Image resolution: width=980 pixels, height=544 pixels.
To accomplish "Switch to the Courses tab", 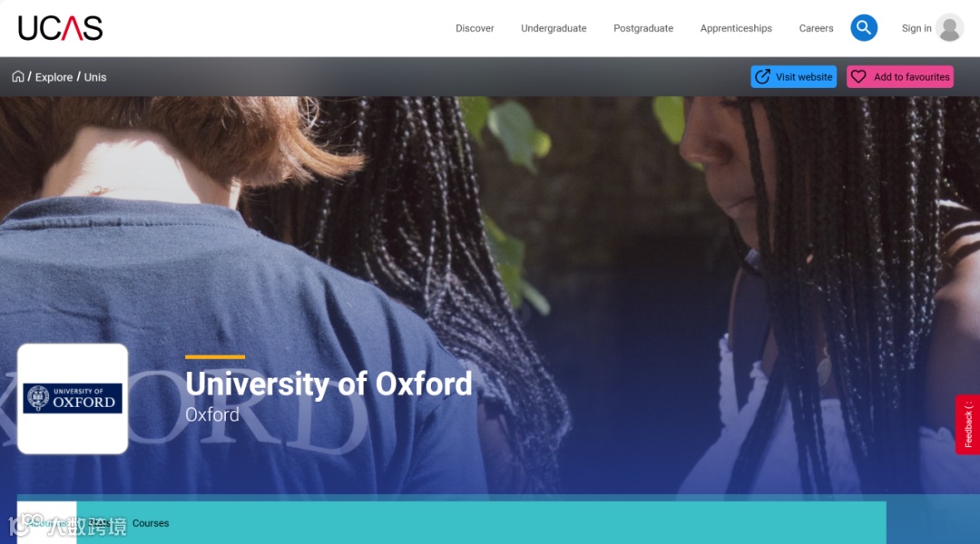I will click(x=151, y=523).
